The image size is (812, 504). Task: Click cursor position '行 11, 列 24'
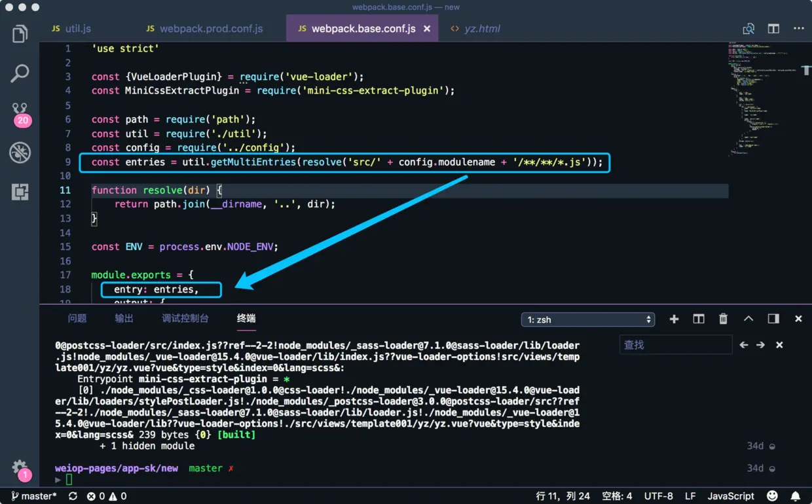(563, 496)
